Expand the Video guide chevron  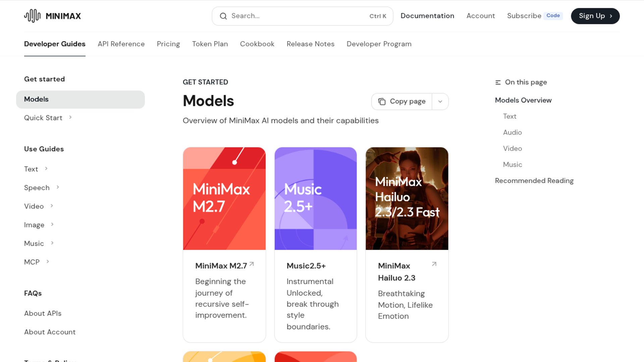52,206
